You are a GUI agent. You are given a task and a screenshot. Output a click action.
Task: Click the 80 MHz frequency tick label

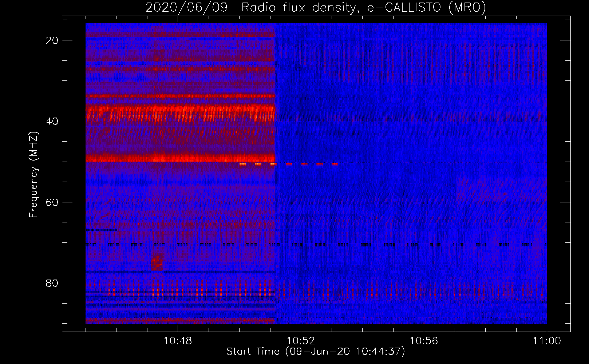[x=52, y=283]
